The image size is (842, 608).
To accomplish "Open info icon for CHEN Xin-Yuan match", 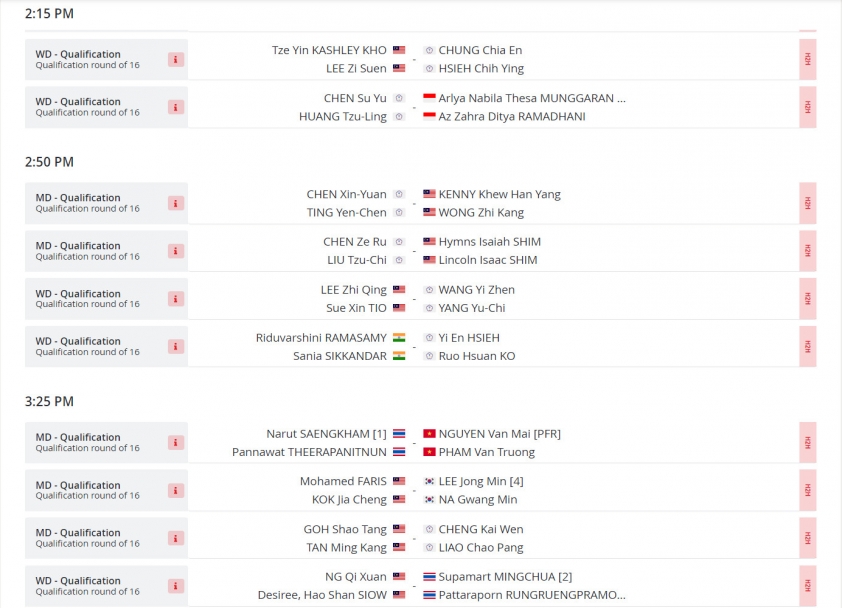I will coord(176,203).
